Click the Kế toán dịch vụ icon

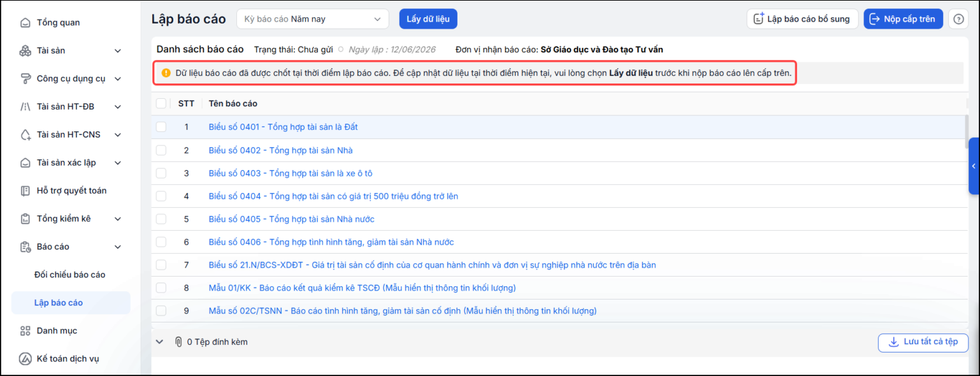(25, 359)
